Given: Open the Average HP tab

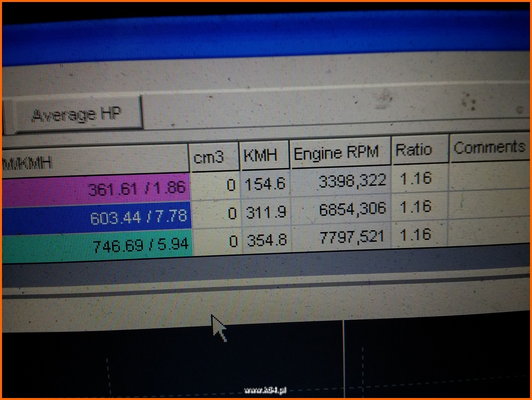Looking at the screenshot, I should [x=78, y=114].
